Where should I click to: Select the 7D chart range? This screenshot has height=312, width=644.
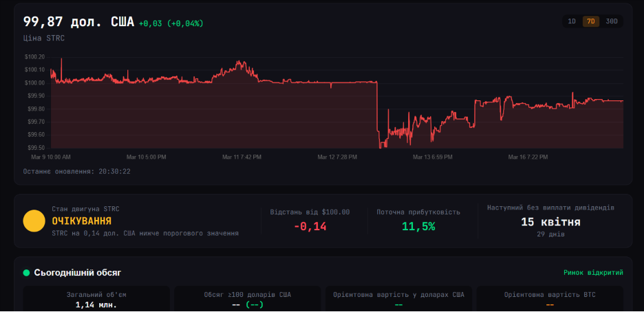pos(591,21)
